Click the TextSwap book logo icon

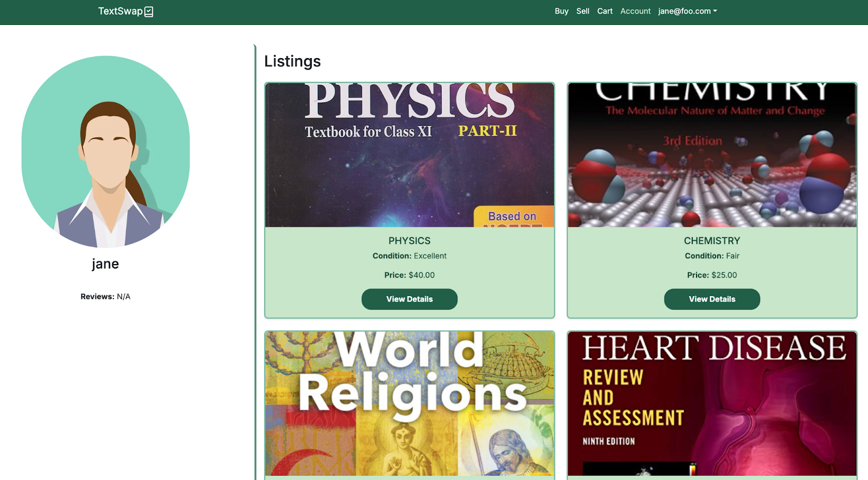149,11
